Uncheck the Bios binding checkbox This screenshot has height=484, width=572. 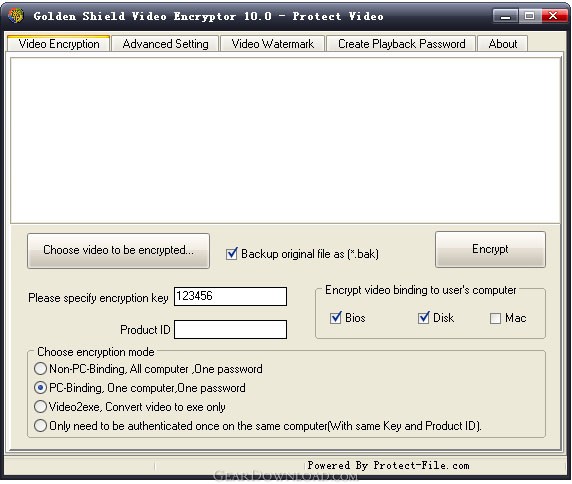coord(335,318)
